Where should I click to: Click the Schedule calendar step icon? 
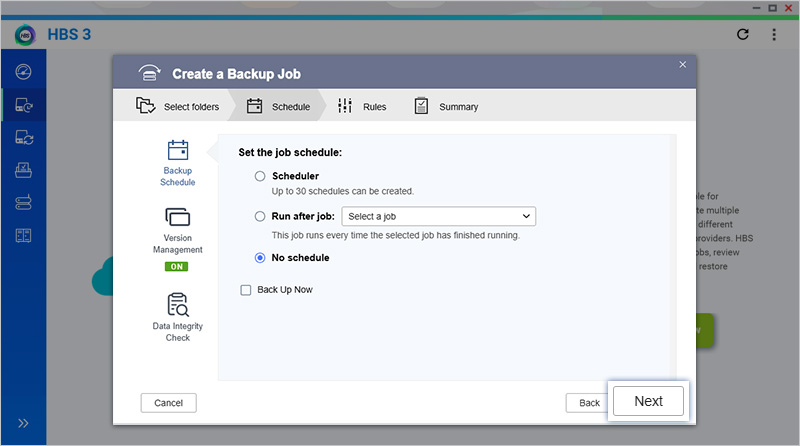[x=254, y=106]
